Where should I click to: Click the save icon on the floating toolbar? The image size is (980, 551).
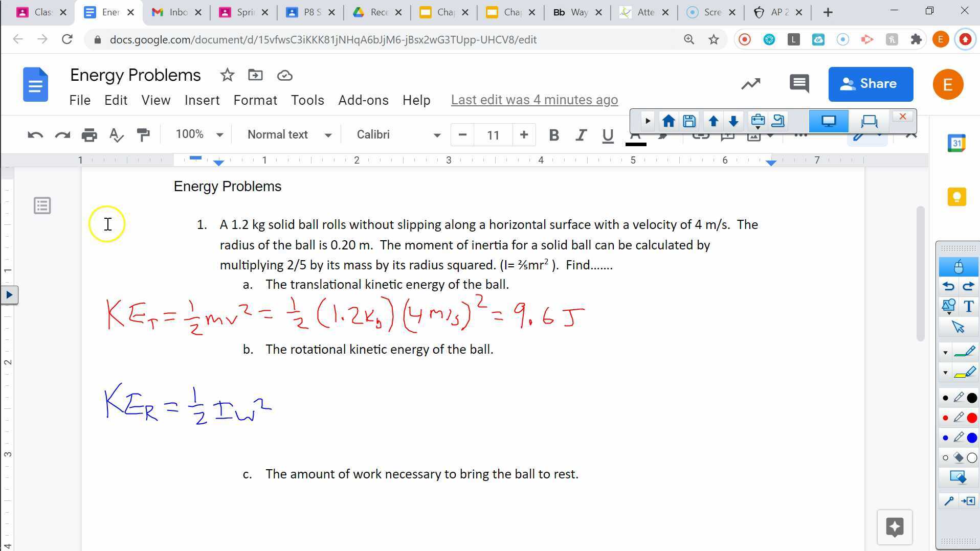coord(689,121)
